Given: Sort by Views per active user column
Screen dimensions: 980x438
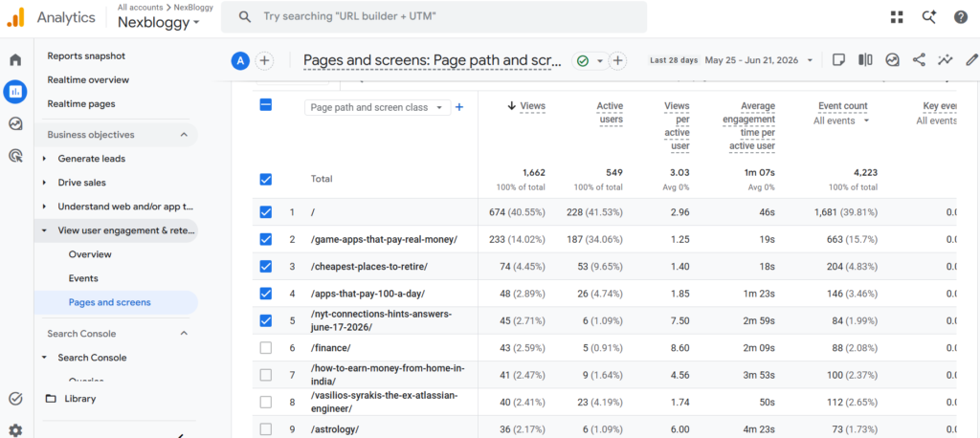Looking at the screenshot, I should coord(677,126).
